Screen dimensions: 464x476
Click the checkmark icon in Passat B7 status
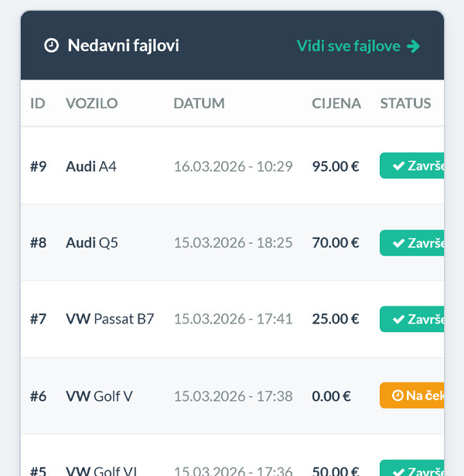tap(398, 319)
